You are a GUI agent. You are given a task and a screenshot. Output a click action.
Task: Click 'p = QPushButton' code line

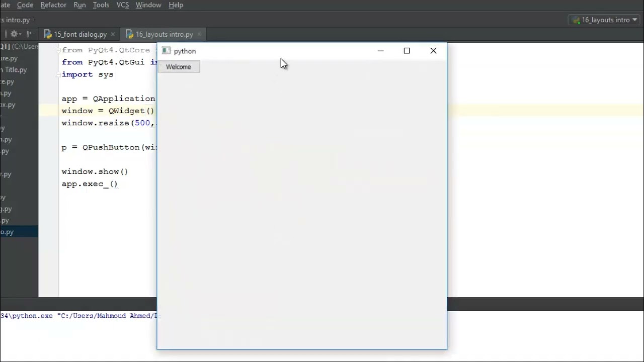point(109,147)
